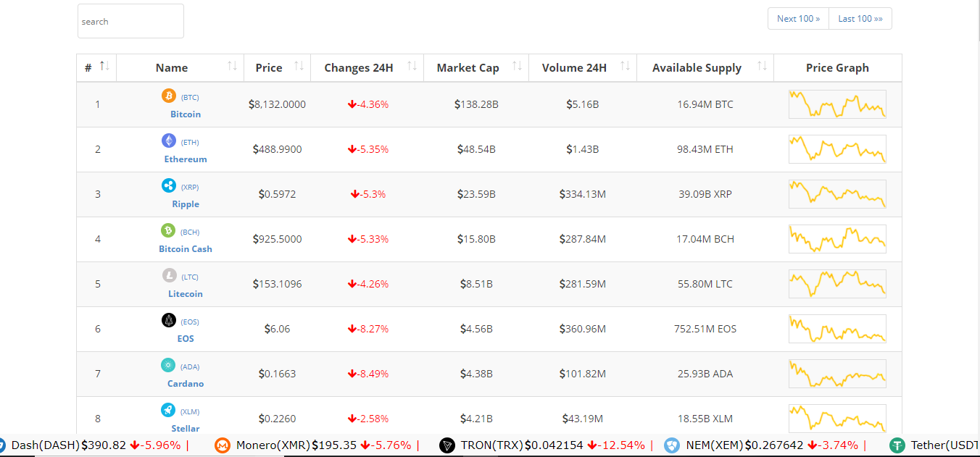The height and width of the screenshot is (457, 980).
Task: Open the Next 100 coins page
Action: [x=797, y=18]
